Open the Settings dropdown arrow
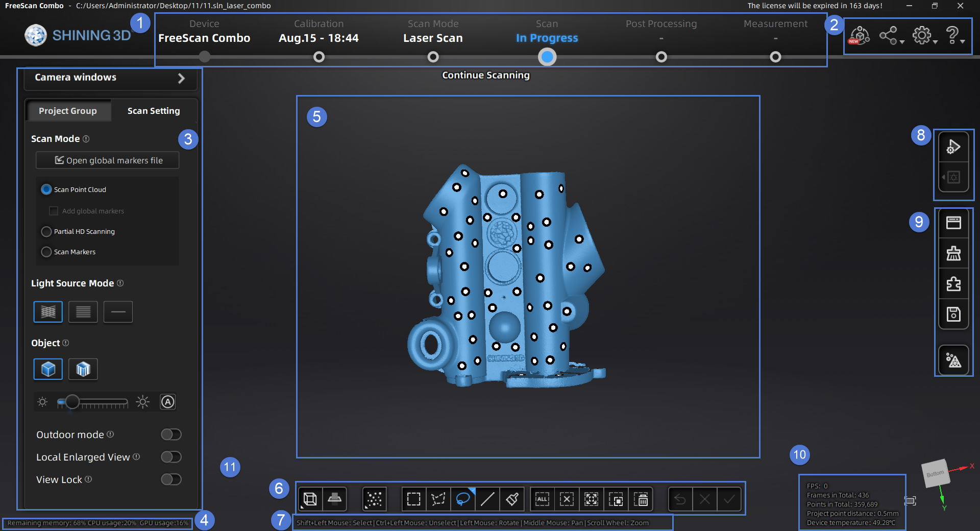 click(x=936, y=43)
